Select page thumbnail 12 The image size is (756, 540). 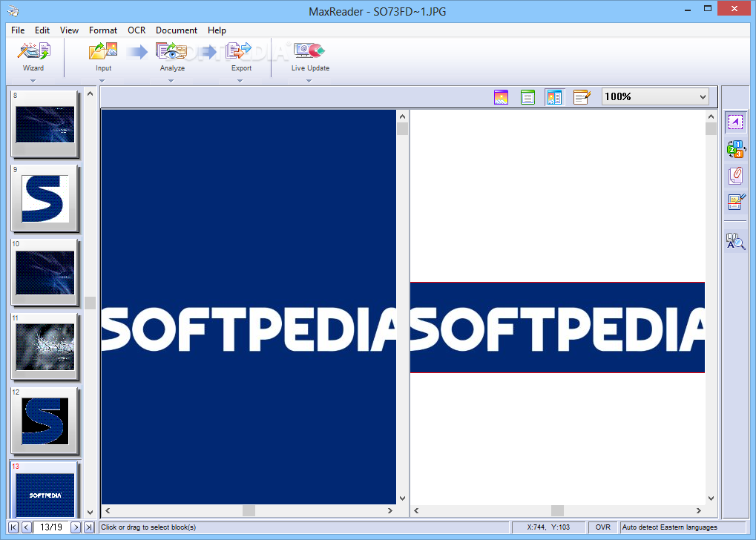(45, 421)
